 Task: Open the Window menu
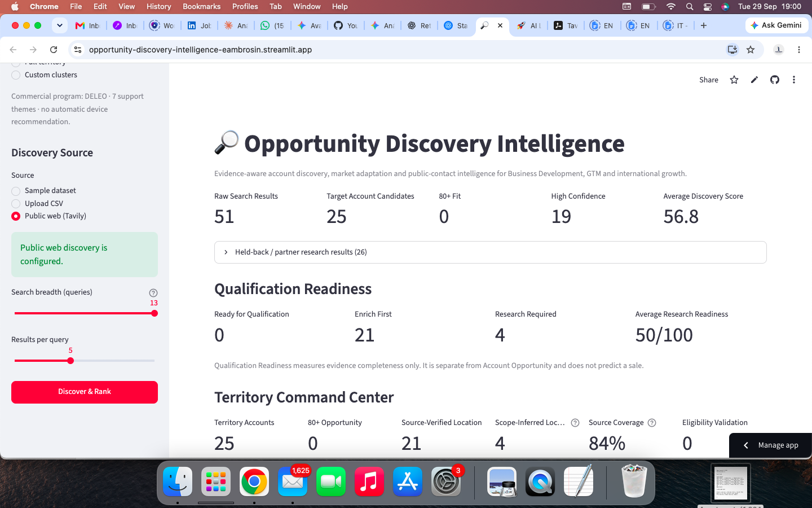(x=307, y=6)
